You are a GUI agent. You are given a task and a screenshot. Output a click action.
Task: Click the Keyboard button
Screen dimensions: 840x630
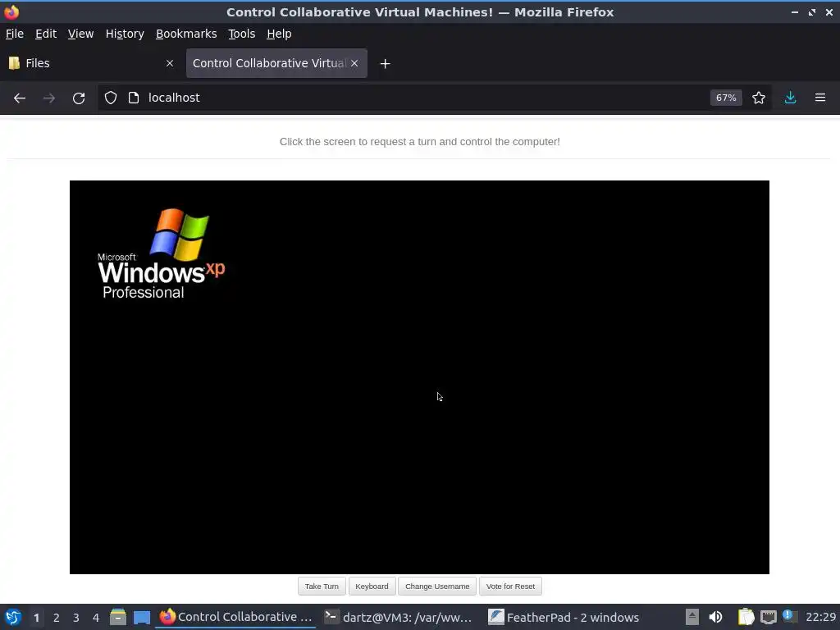[372, 586]
